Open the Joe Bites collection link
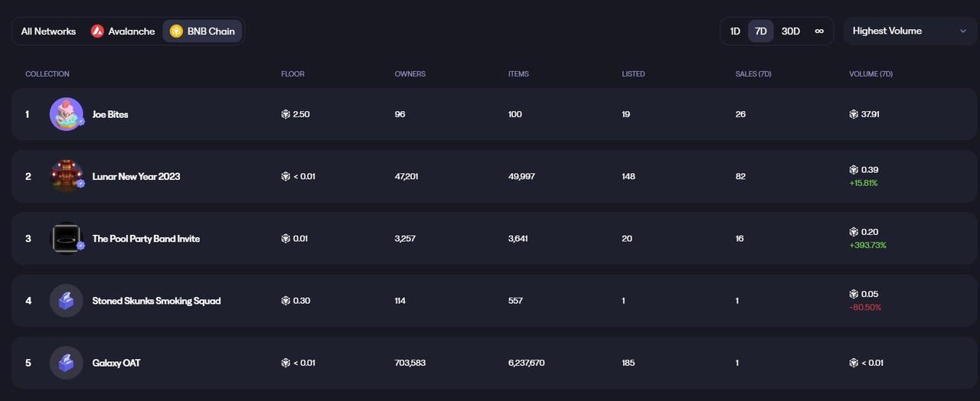 [x=110, y=114]
